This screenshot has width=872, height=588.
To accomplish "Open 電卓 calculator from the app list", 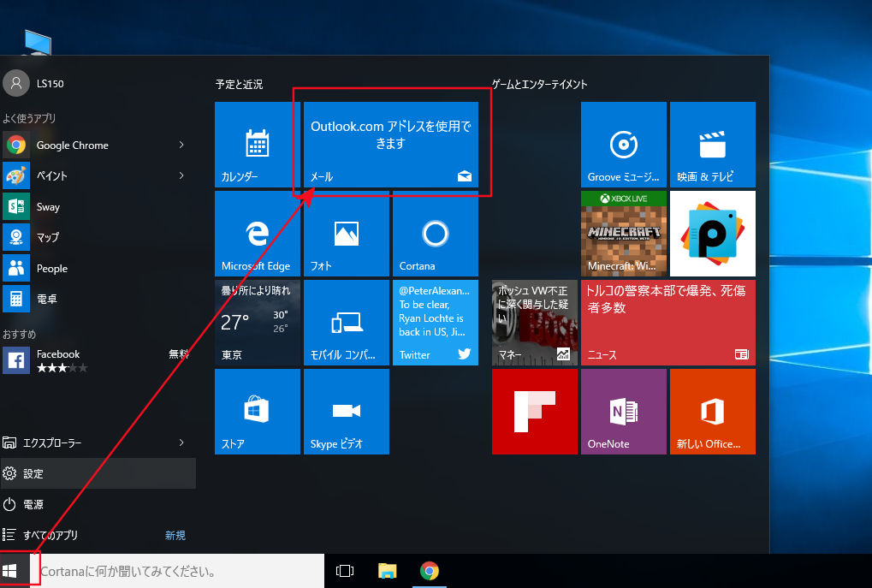I will (x=98, y=300).
